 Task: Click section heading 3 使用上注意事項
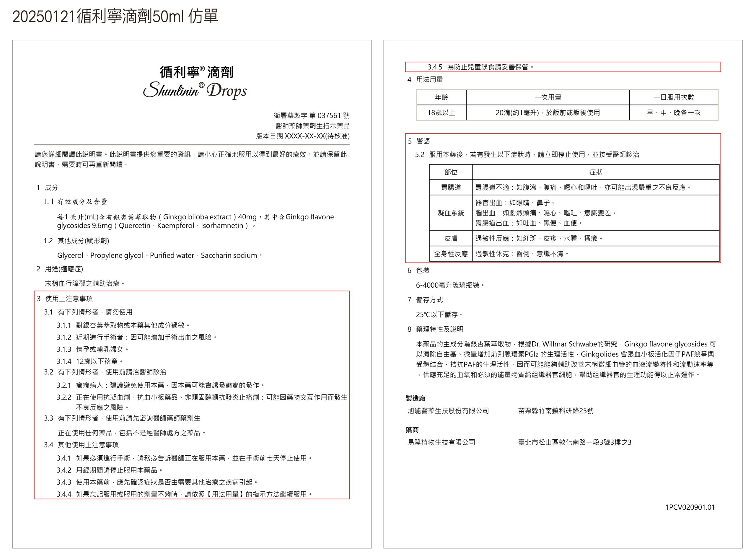click(65, 299)
